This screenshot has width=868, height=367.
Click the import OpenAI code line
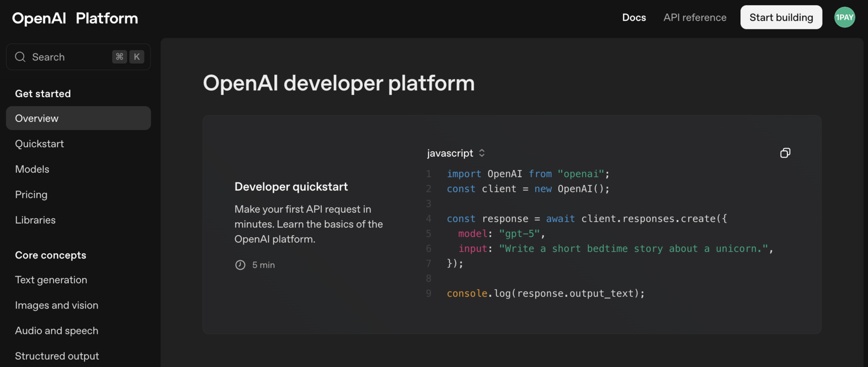tap(528, 174)
